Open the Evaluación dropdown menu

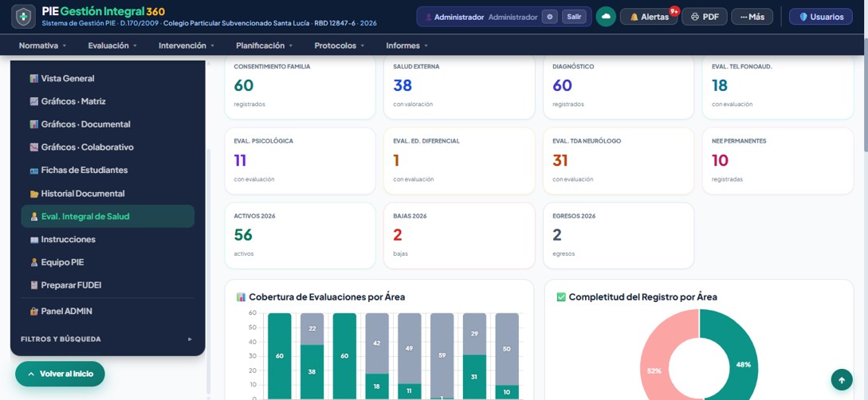[x=112, y=45]
